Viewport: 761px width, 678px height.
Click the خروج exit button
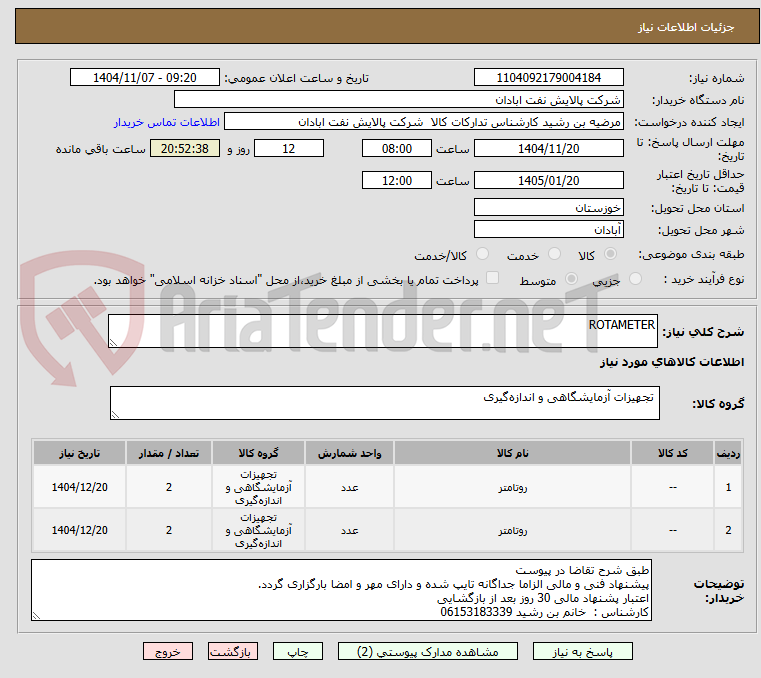167,651
